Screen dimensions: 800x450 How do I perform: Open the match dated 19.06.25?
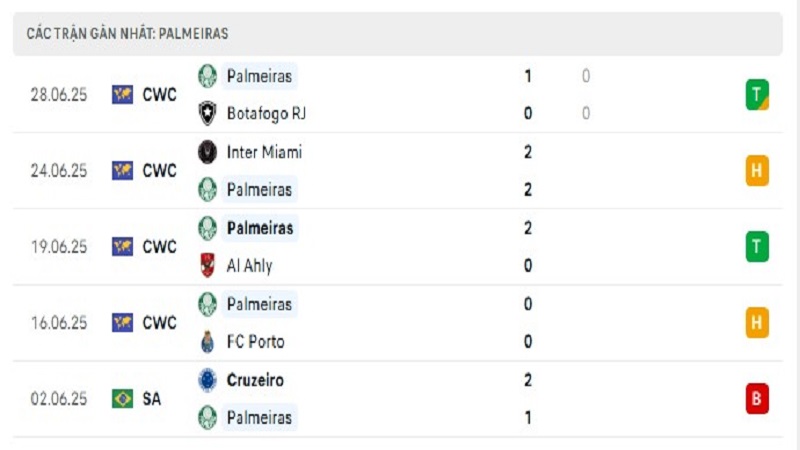point(398,246)
